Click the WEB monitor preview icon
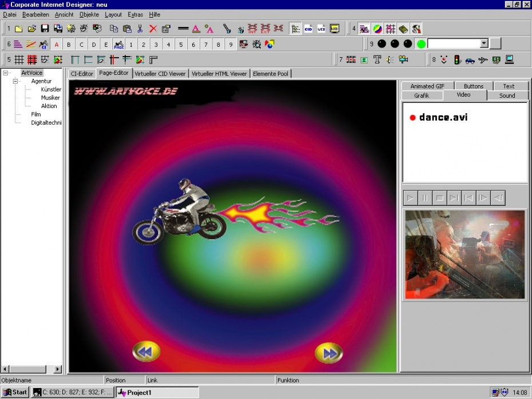The width and height of the screenshot is (532, 399). tap(335, 29)
